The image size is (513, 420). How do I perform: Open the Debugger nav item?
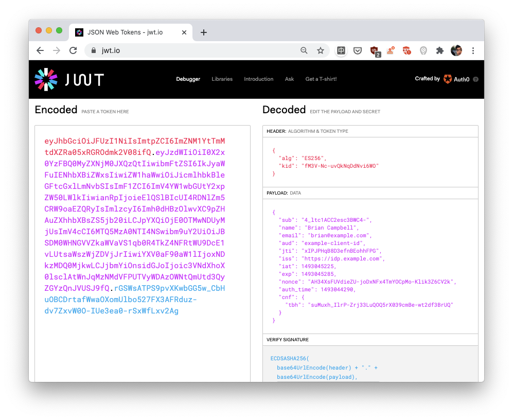tap(188, 79)
